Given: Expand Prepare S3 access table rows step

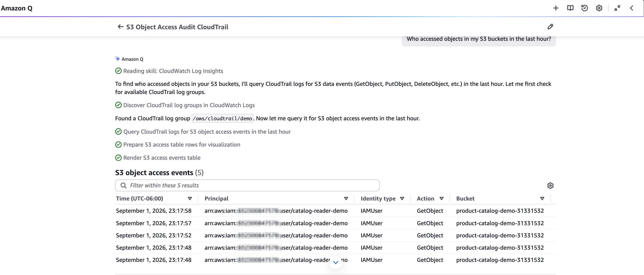Looking at the screenshot, I should 178,145.
